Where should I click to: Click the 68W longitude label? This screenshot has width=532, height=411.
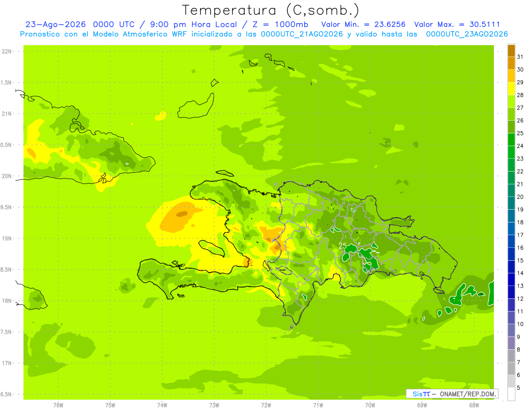point(474,405)
